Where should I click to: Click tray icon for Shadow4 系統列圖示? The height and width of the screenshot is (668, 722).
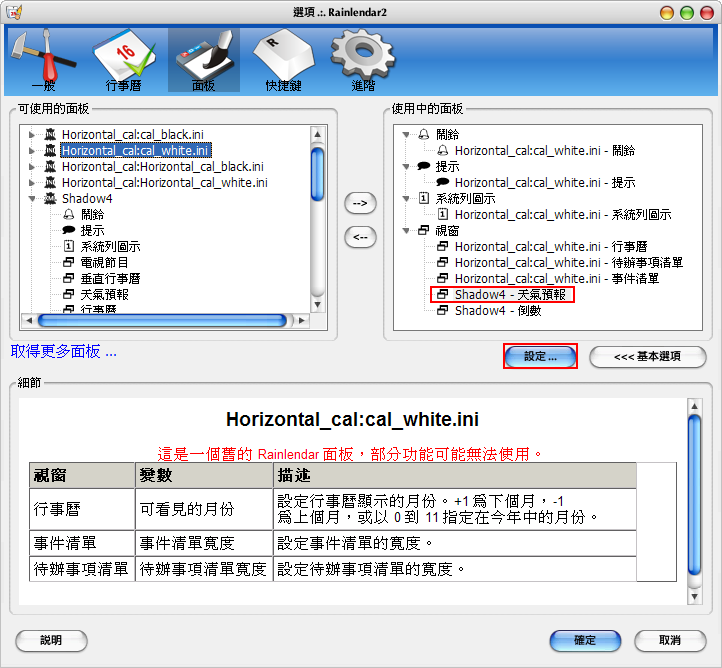[x=69, y=246]
